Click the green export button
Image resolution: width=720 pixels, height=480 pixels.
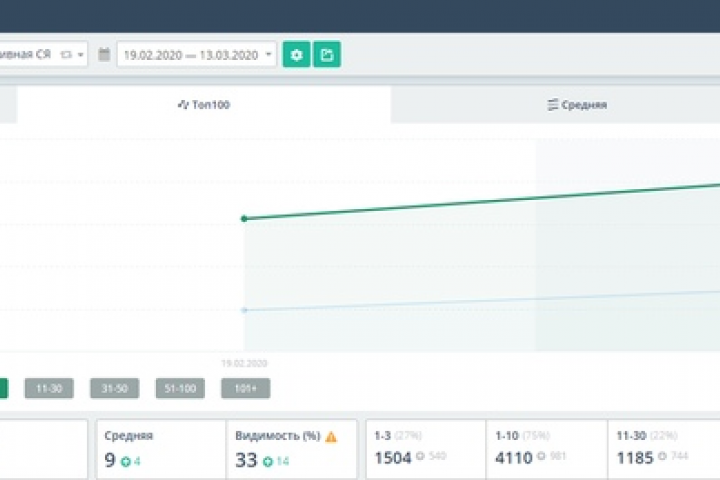[x=326, y=55]
